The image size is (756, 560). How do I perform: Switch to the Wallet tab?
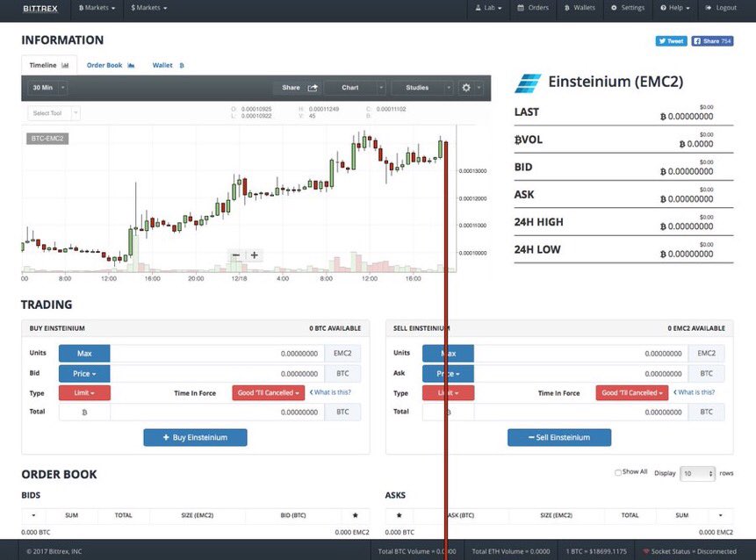(169, 65)
